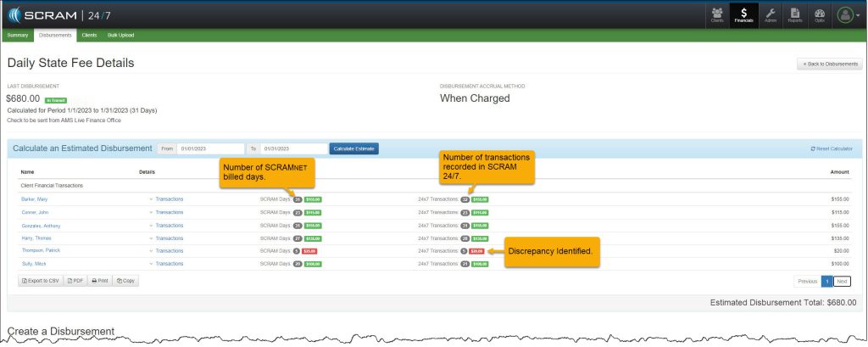868x347 pixels.
Task: Open the Admin wrench icon
Action: 770,14
